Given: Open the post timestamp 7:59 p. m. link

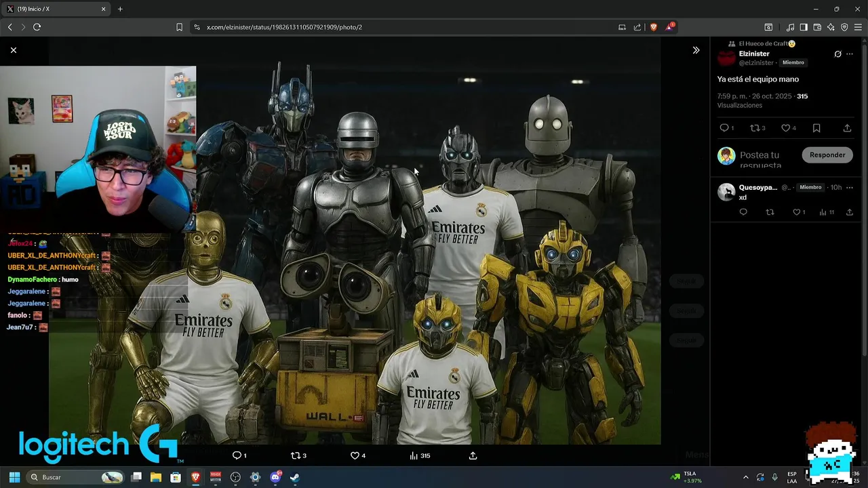Looking at the screenshot, I should (754, 96).
